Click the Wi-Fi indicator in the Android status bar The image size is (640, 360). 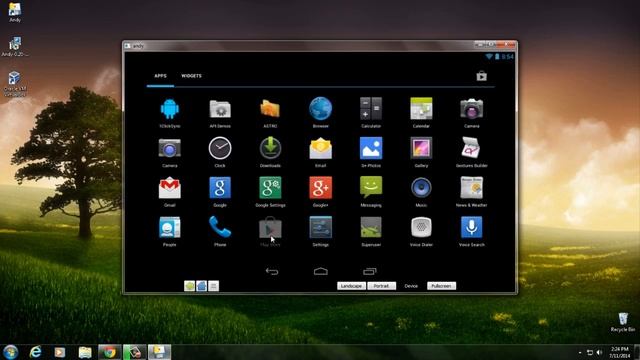point(489,57)
